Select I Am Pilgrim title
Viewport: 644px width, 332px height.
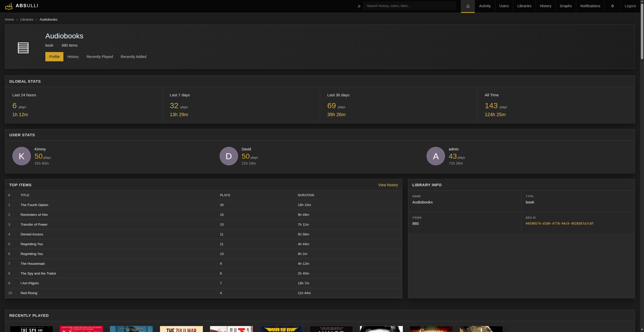click(30, 283)
